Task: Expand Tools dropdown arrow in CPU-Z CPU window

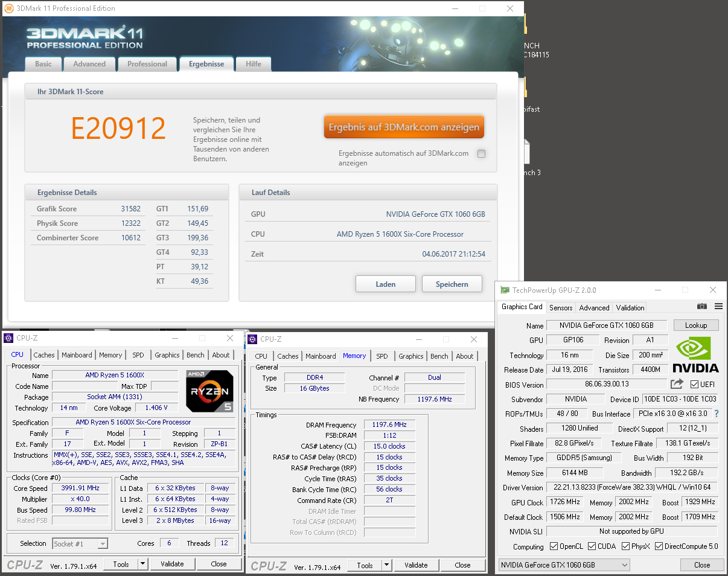Action: tap(142, 564)
